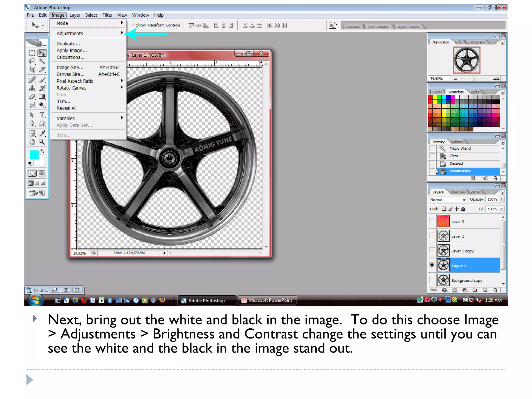
Task: Switch to the Actions tab
Action: coord(456,142)
